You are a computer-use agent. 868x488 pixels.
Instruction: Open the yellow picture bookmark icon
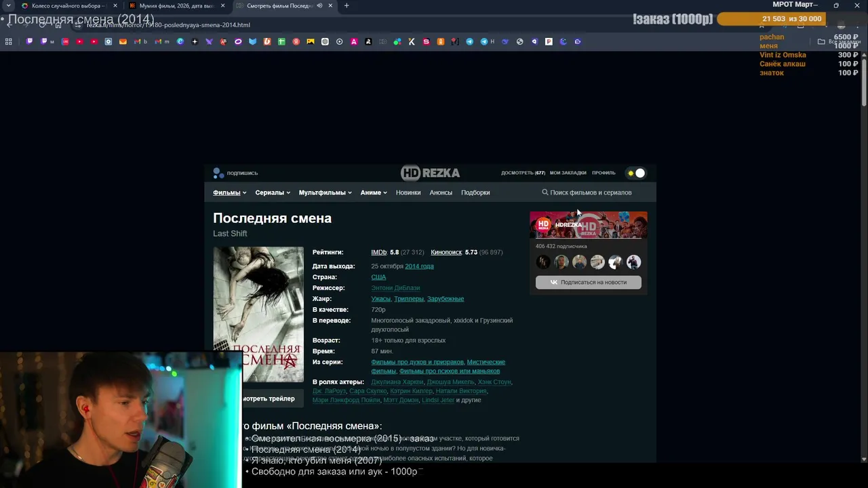pos(311,41)
